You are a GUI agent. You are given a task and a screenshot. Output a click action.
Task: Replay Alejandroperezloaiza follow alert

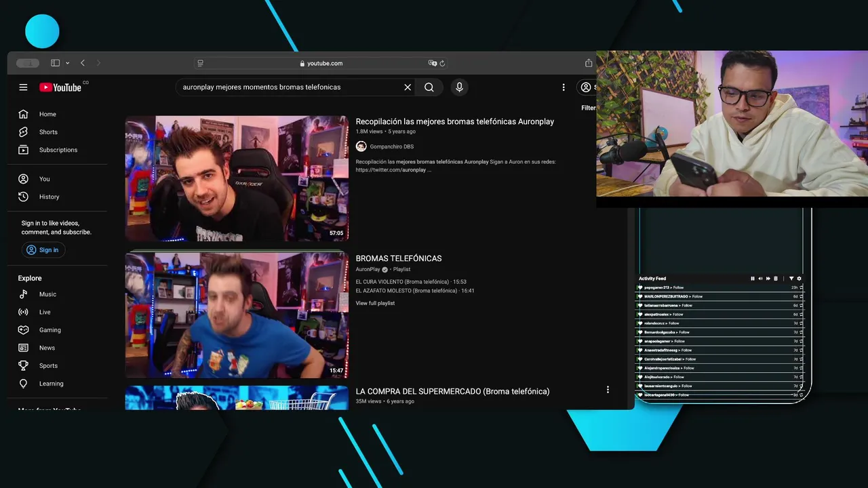pyautogui.click(x=801, y=368)
